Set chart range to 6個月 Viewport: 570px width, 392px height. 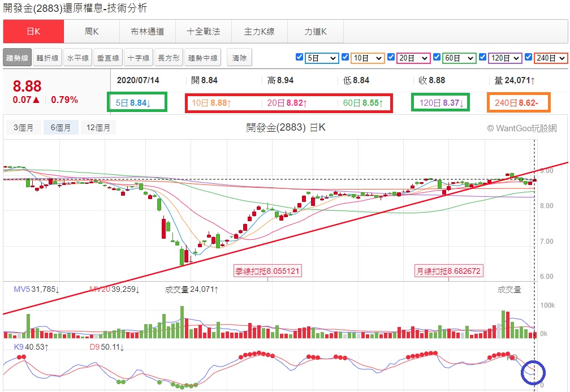(61, 128)
